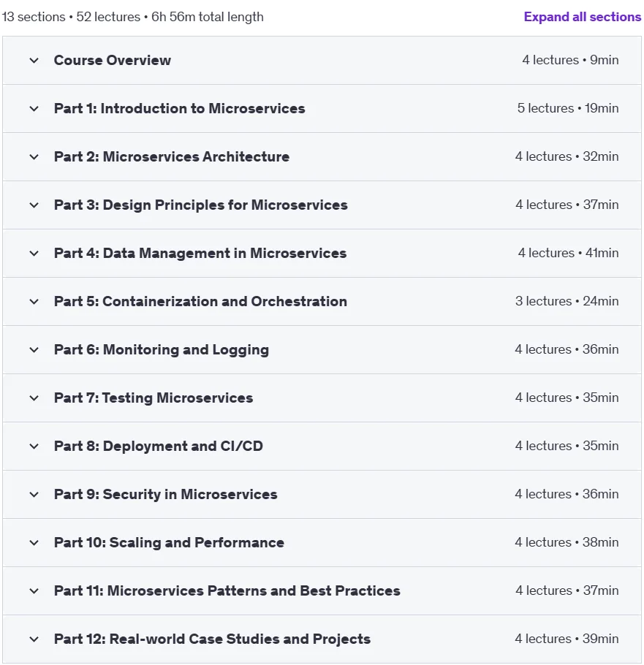The height and width of the screenshot is (665, 644).
Task: Click '3 lectures • 24min' label
Action: click(567, 301)
